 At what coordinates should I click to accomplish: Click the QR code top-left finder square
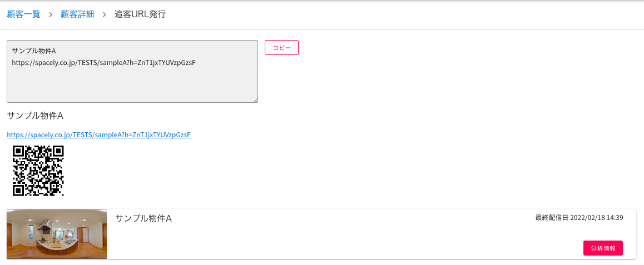(x=18, y=151)
